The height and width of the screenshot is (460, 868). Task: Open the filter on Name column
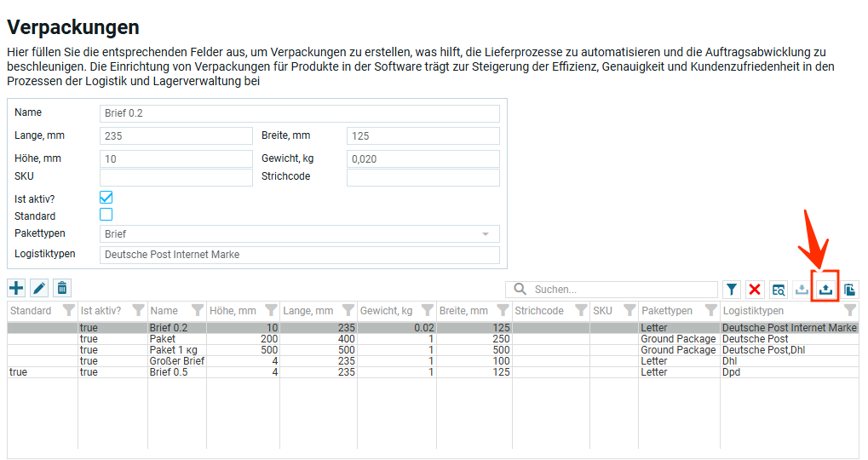(197, 311)
